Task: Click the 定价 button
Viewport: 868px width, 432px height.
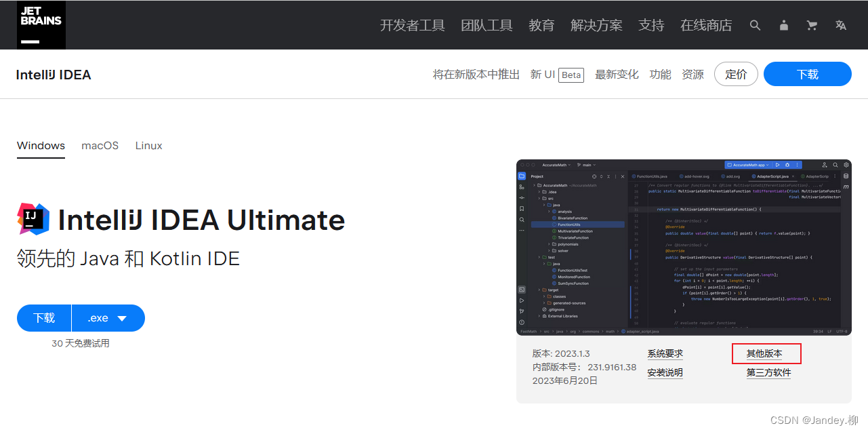Action: pos(736,74)
